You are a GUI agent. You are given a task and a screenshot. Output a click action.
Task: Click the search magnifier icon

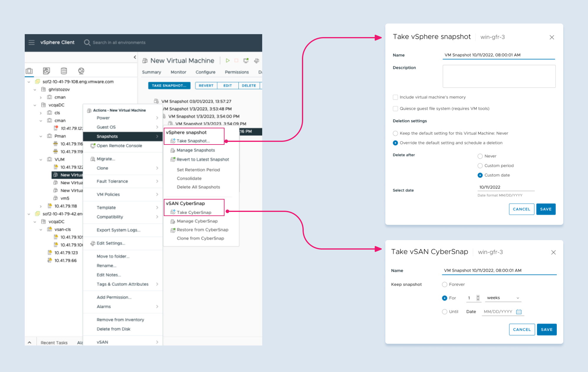(x=87, y=42)
